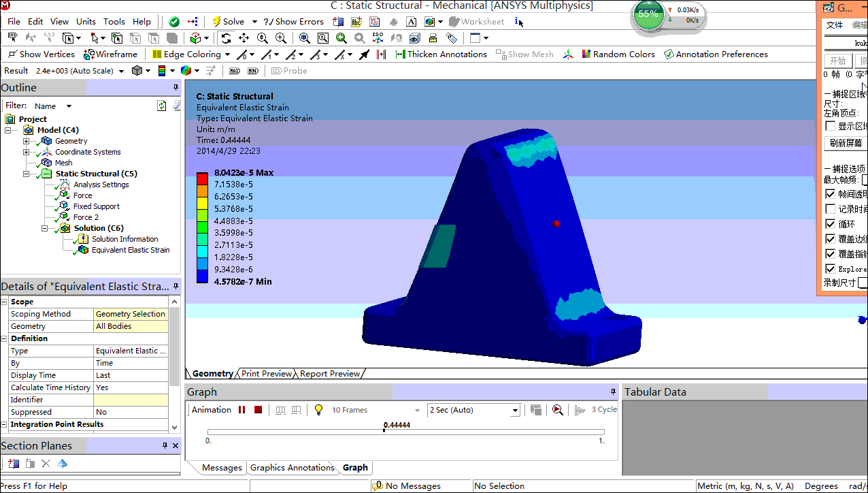Open the File menu

tap(14, 22)
